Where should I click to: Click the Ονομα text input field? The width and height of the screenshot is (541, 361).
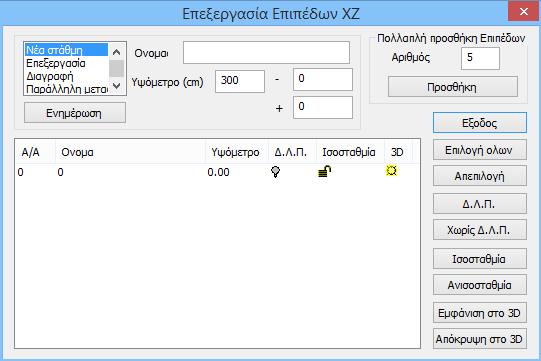click(x=266, y=52)
